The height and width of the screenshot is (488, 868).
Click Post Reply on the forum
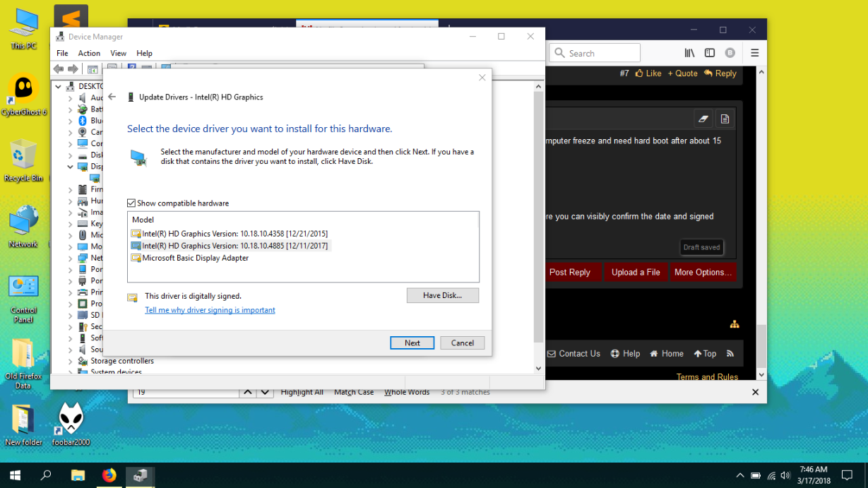click(569, 272)
